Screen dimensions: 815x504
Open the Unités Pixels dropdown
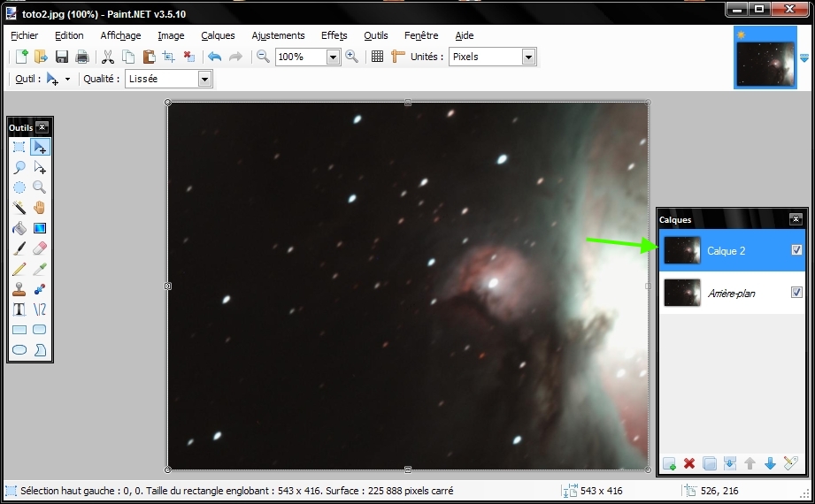[528, 57]
